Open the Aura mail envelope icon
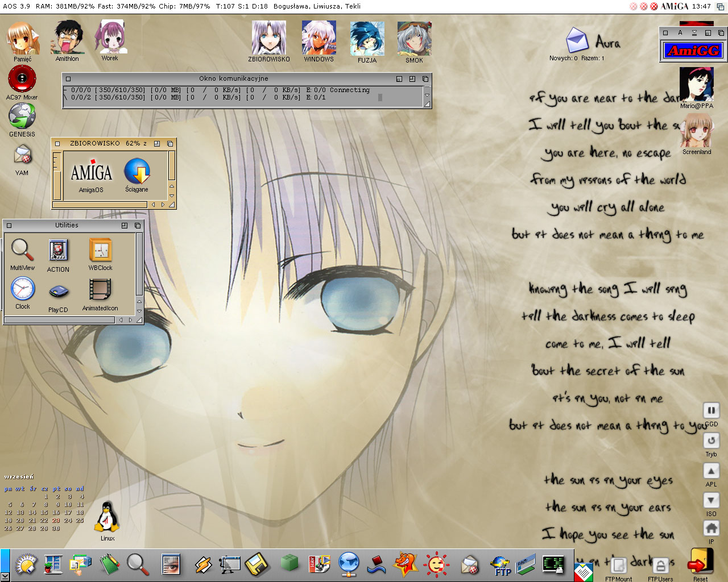Screen dimensions: 728x582 [577, 40]
